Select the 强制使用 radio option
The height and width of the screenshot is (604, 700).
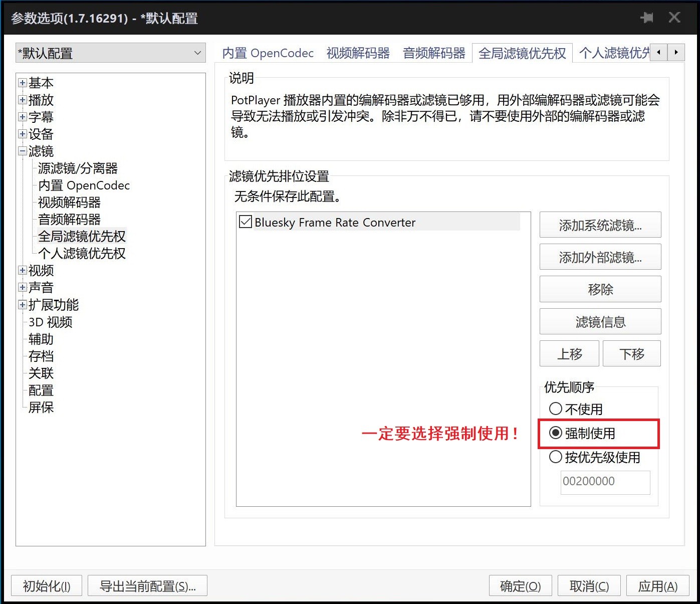(555, 433)
